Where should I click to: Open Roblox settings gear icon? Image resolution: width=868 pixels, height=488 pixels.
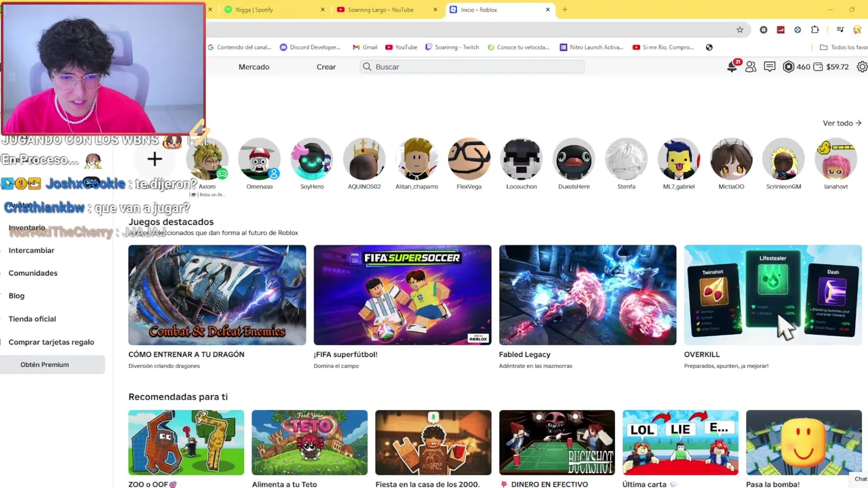[862, 67]
